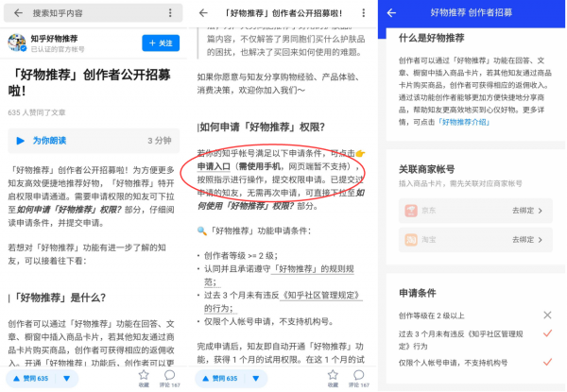This screenshot has width=567, height=392.
Task: Downvote arrow in middle panel bottom bar
Action: (256, 379)
